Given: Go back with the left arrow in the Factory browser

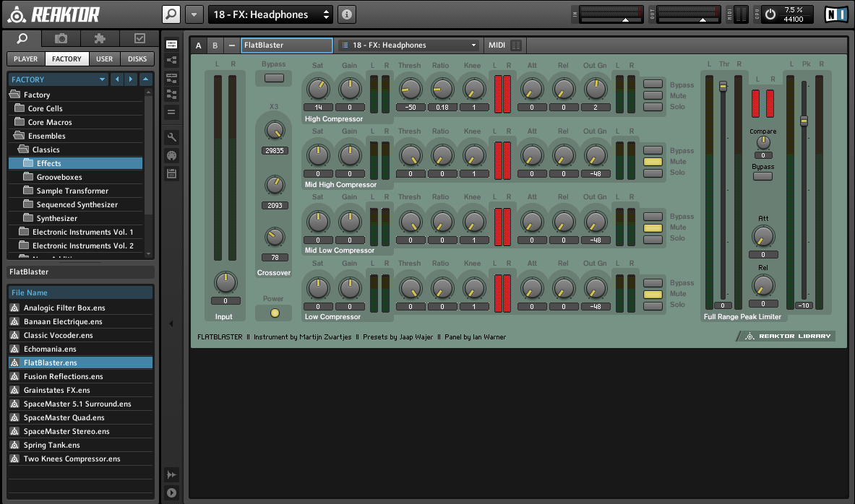Looking at the screenshot, I should point(116,79).
